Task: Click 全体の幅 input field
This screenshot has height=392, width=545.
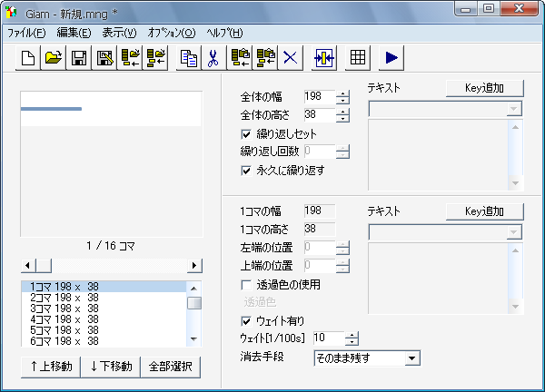Action: pyautogui.click(x=320, y=97)
